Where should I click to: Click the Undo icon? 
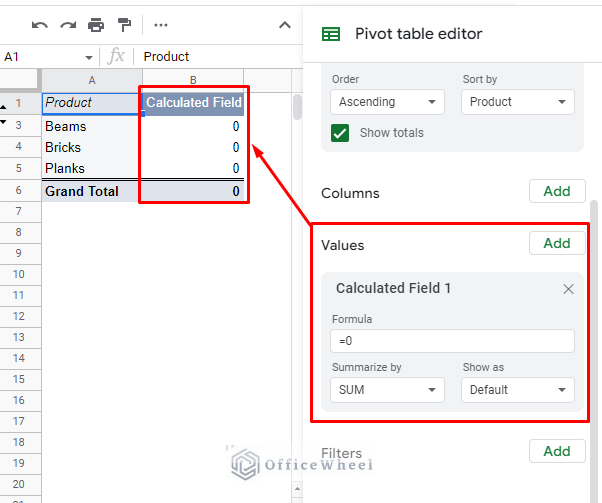40,24
